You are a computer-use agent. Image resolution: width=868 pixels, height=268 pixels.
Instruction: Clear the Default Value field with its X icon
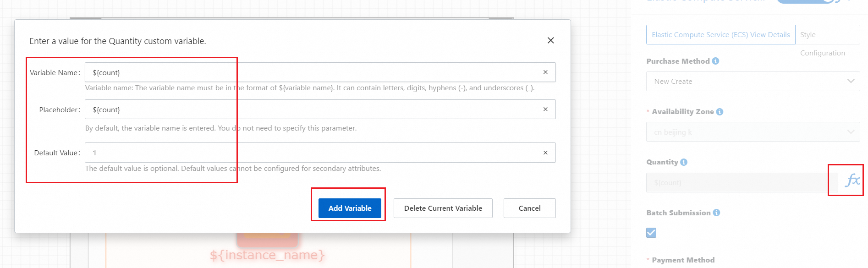point(545,153)
